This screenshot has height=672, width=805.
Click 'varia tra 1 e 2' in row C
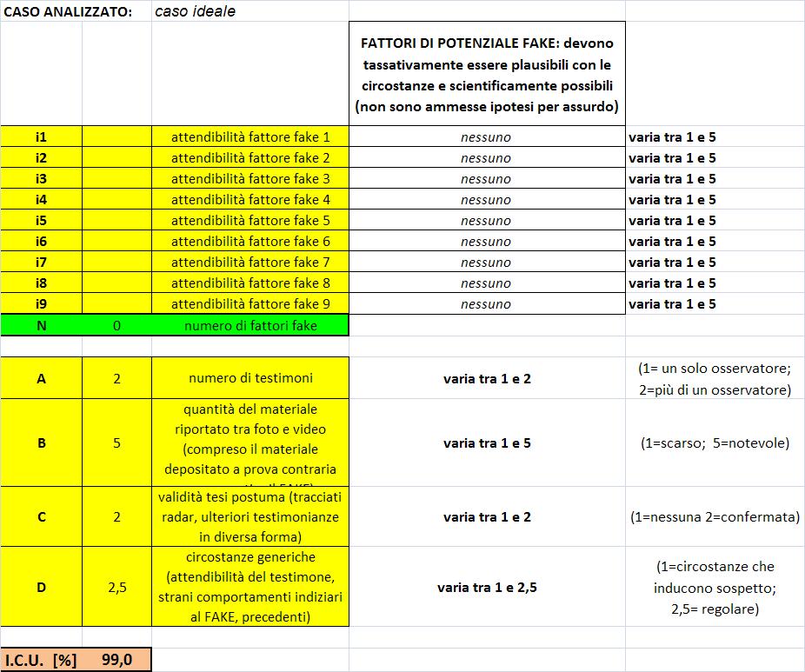click(487, 517)
